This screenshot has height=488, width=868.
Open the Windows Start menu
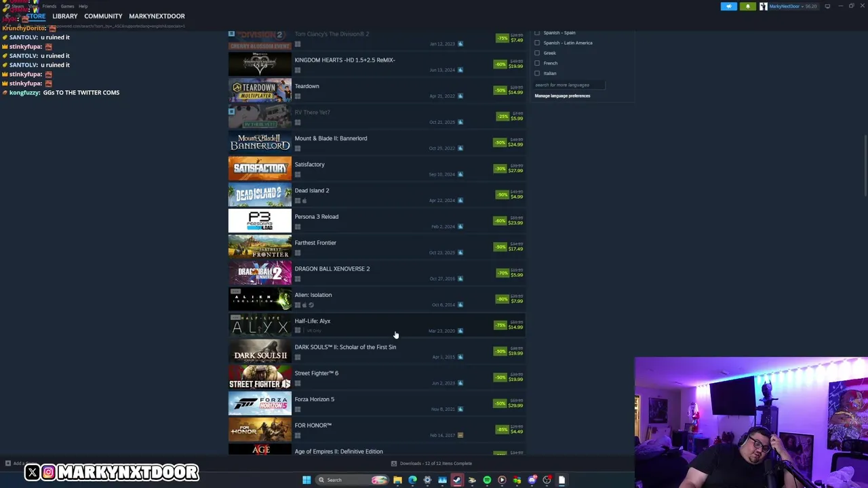click(307, 480)
